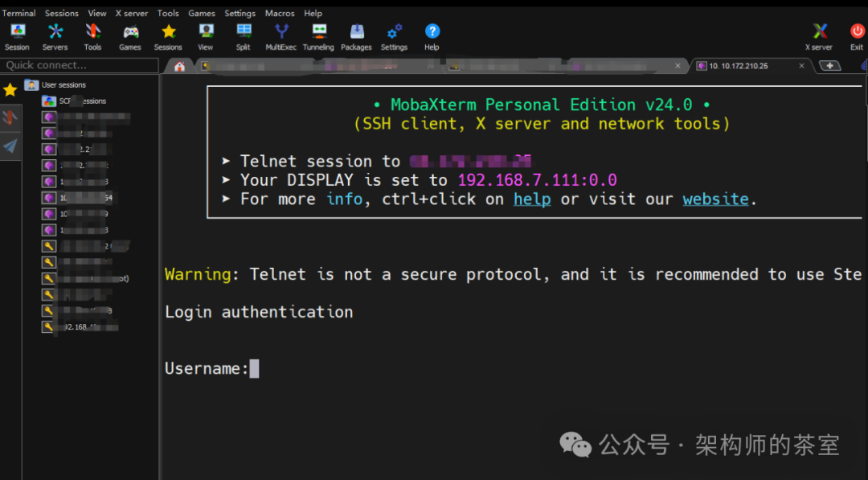Click the help link in the banner
This screenshot has width=868, height=480.
coord(532,199)
